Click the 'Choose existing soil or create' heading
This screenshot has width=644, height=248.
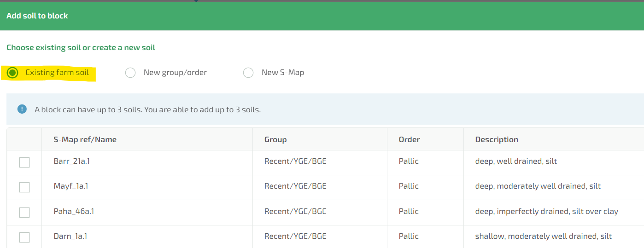[x=81, y=47]
